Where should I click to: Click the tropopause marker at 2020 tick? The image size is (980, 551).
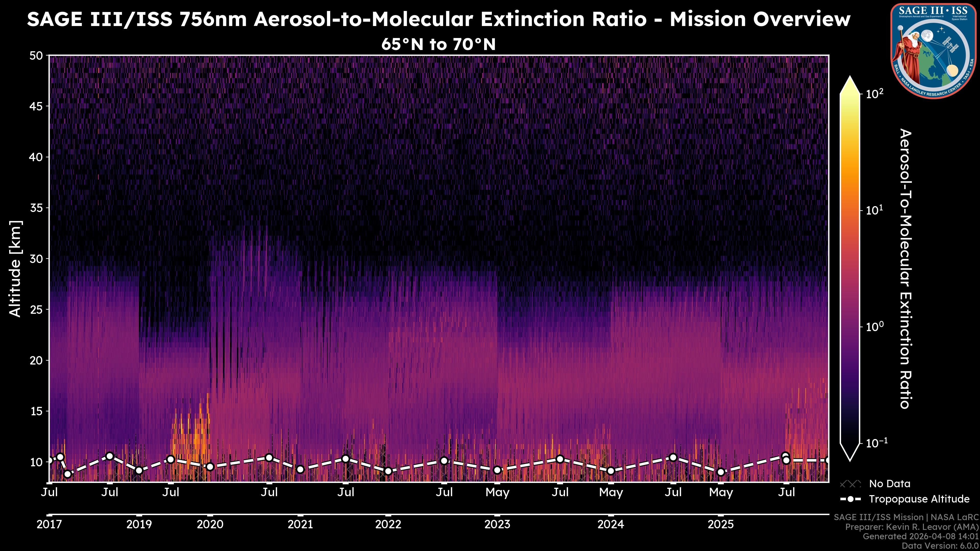tap(210, 467)
